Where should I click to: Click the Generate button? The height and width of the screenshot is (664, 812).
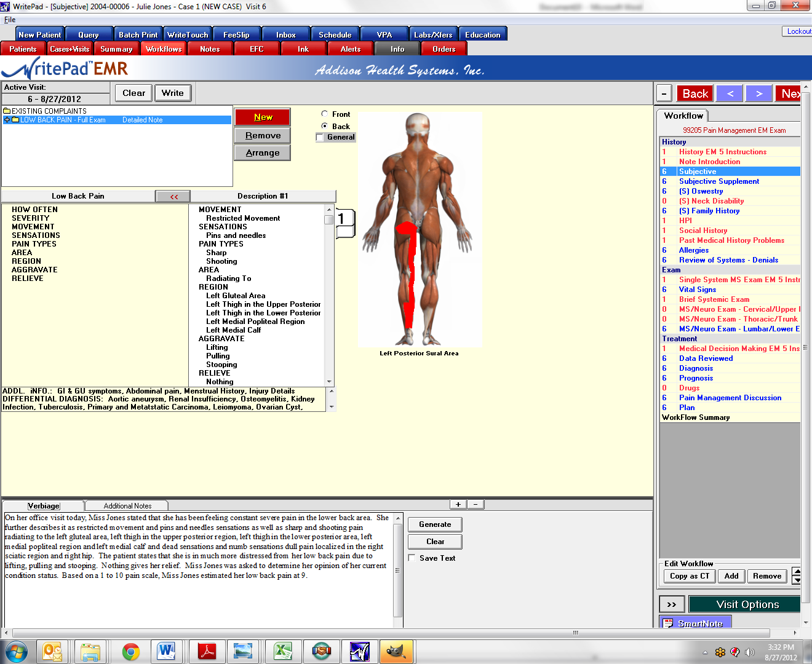point(435,524)
